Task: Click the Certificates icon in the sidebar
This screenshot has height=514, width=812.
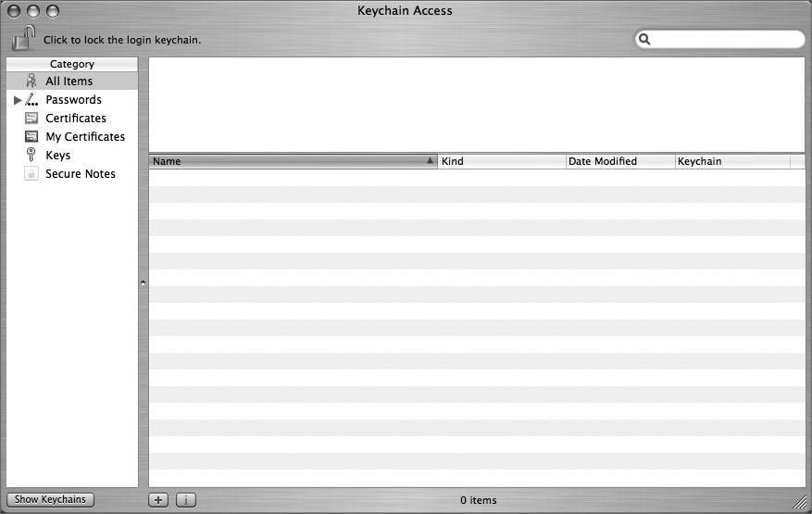Action: click(31, 119)
